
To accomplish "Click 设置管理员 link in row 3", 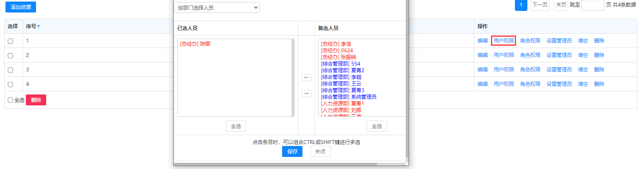I will [559, 69].
